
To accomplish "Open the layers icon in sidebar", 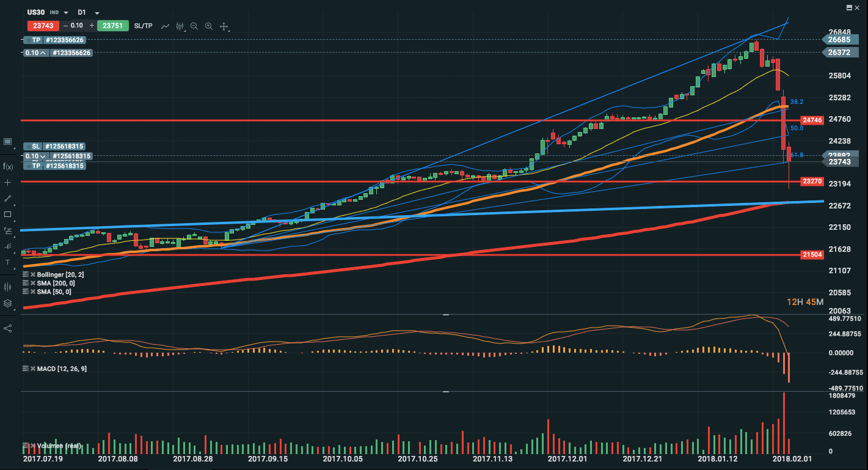I will coord(8,303).
